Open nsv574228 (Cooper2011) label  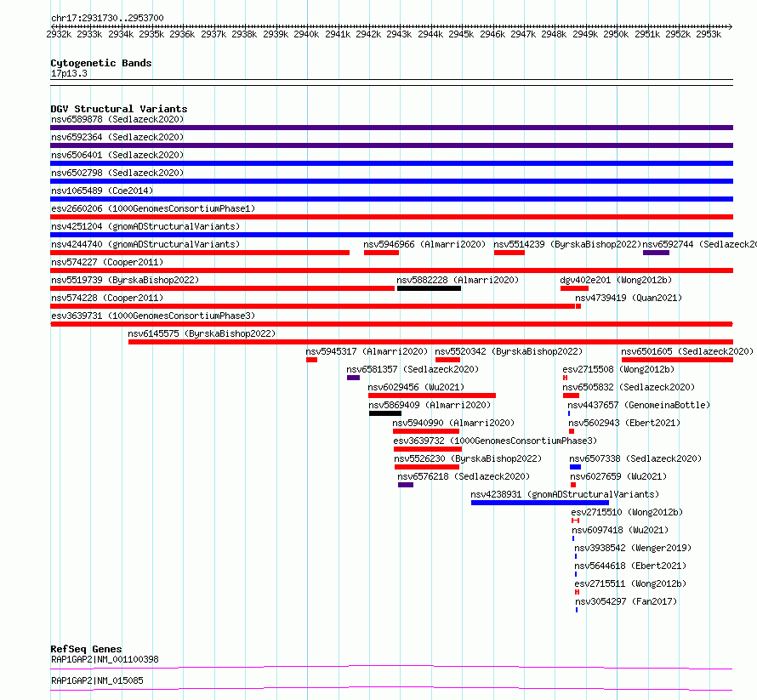107,298
